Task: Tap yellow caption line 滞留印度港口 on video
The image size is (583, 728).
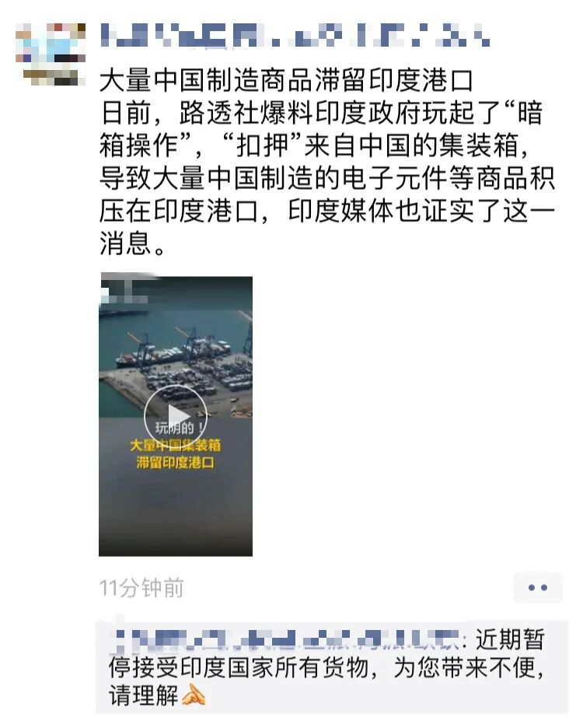Action: [176, 463]
